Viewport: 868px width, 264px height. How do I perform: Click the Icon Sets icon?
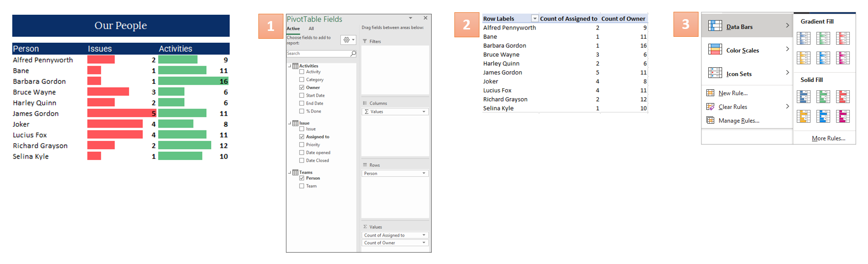[715, 73]
